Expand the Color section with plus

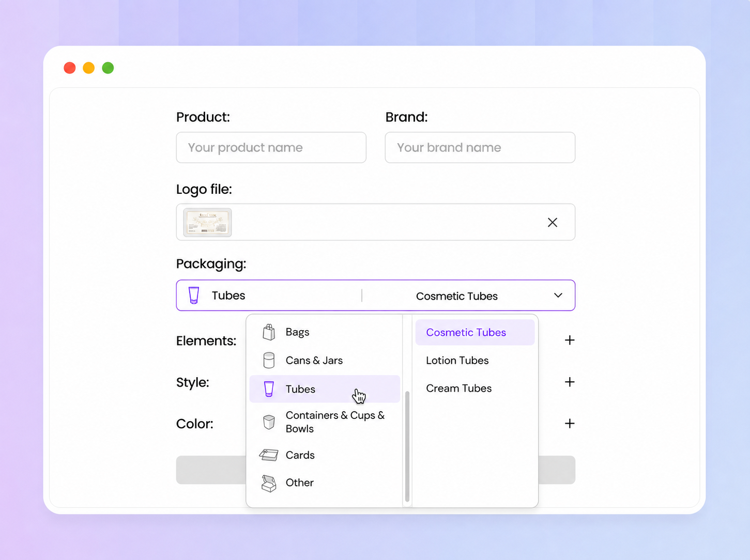pos(570,424)
